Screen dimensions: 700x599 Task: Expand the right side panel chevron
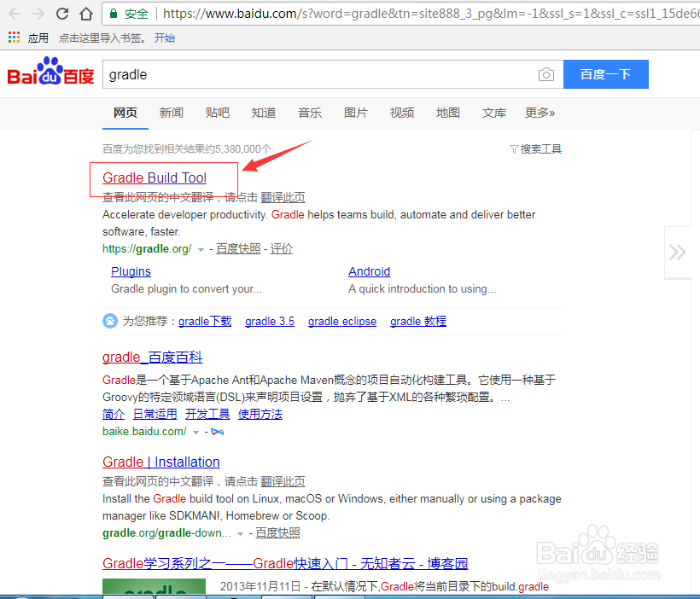point(677,253)
